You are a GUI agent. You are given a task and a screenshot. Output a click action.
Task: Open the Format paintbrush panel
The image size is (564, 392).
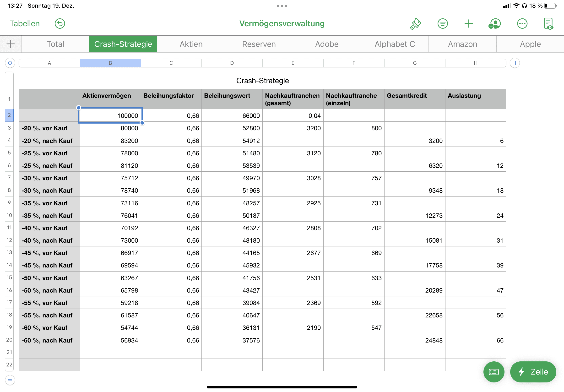pyautogui.click(x=415, y=24)
